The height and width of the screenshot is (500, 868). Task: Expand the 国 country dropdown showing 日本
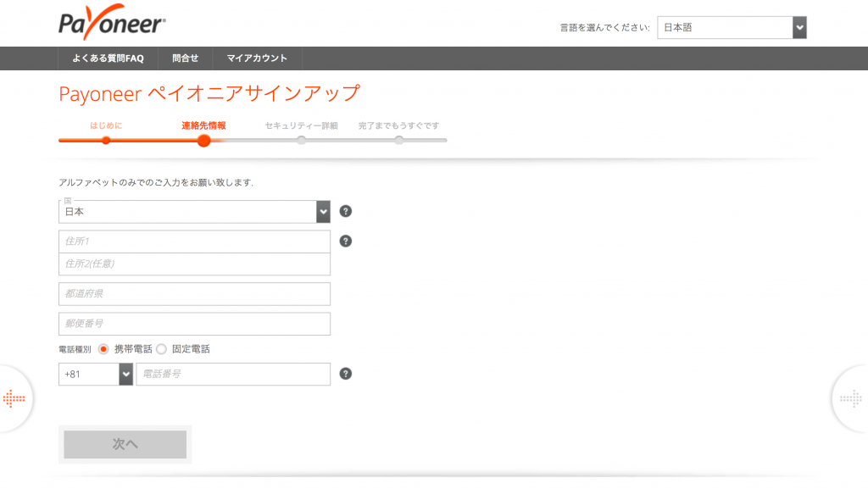click(194, 212)
